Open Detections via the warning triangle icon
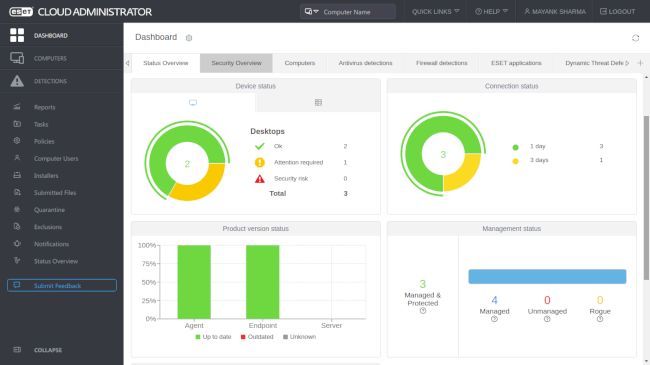The image size is (650, 365). [x=17, y=81]
